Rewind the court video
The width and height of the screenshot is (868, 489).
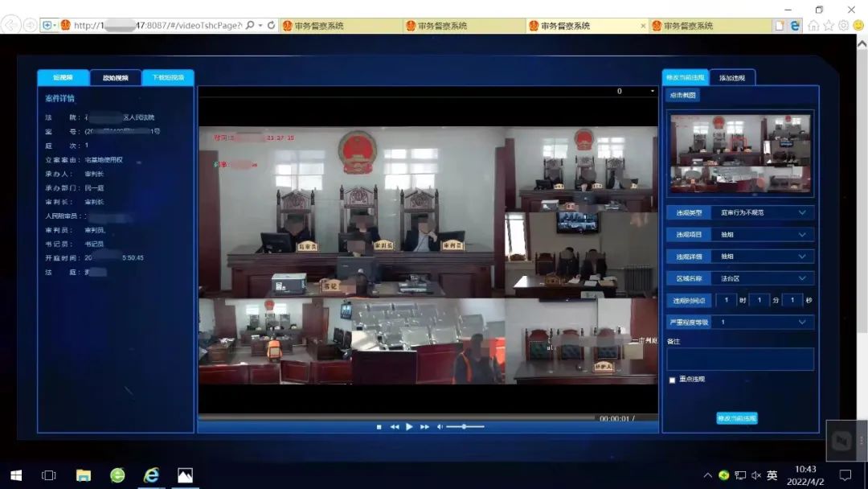(394, 427)
